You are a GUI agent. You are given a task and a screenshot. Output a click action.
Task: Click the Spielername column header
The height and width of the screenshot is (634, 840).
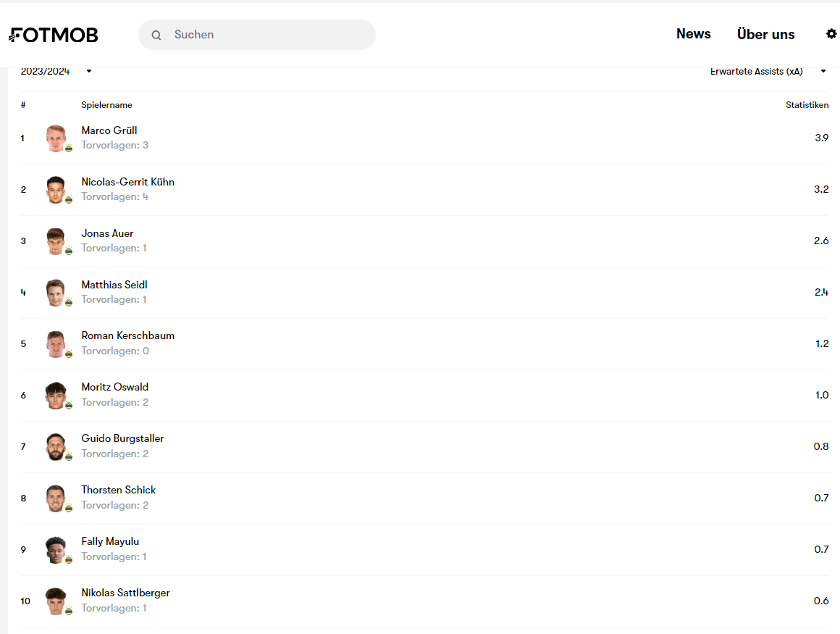(x=106, y=105)
